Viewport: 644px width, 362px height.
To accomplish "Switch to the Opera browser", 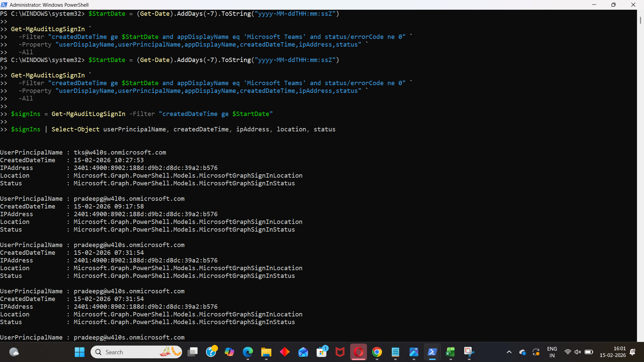I will [359, 352].
